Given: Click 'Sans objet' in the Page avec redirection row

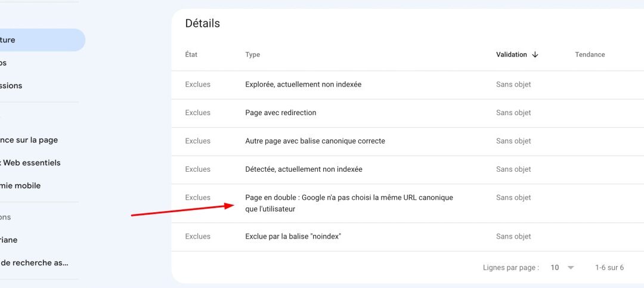Looking at the screenshot, I should click(513, 113).
